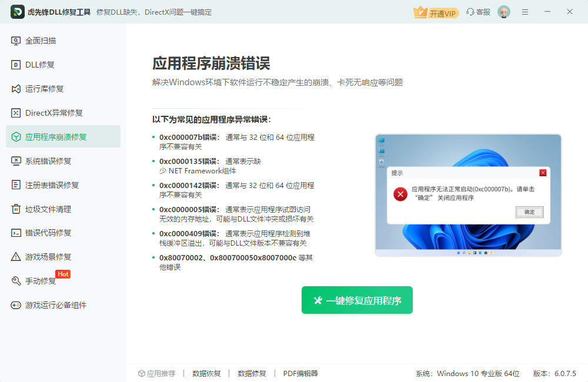Click the 手动修复 wrench icon
Image resolution: width=588 pixels, height=382 pixels.
coord(16,281)
